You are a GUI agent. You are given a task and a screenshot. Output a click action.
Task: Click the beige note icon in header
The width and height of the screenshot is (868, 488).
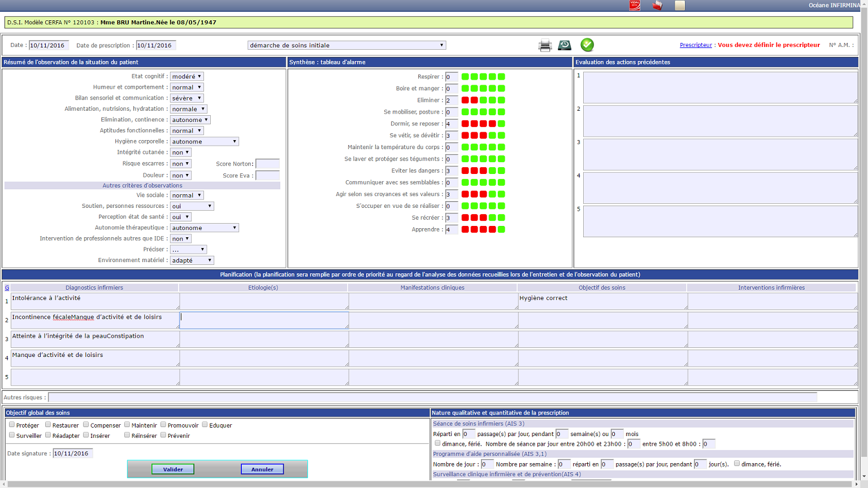pyautogui.click(x=680, y=5)
